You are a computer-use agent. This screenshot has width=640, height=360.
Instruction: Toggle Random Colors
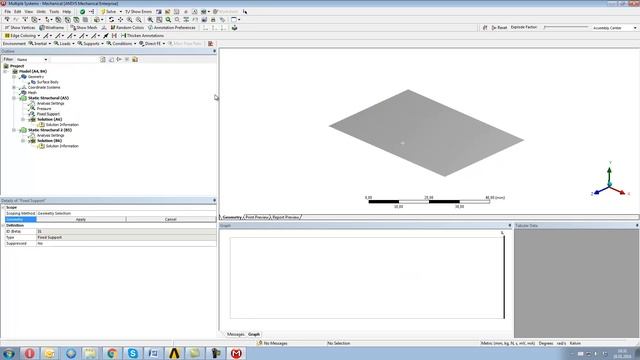coord(127,28)
